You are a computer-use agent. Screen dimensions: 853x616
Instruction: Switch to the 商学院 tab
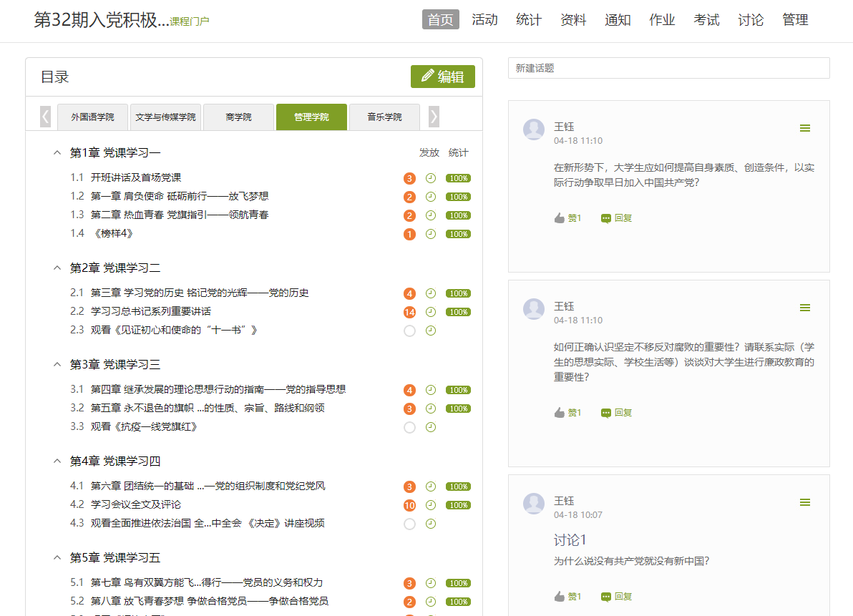point(238,117)
